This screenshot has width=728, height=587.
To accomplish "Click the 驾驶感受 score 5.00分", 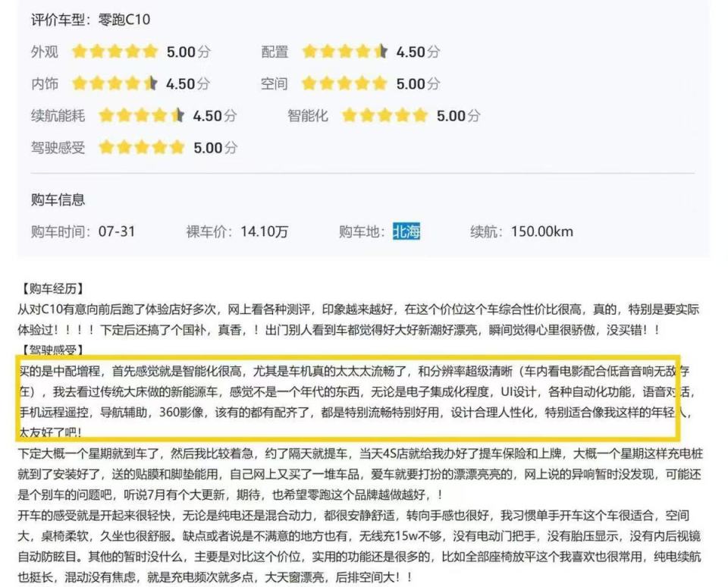I will [x=215, y=148].
